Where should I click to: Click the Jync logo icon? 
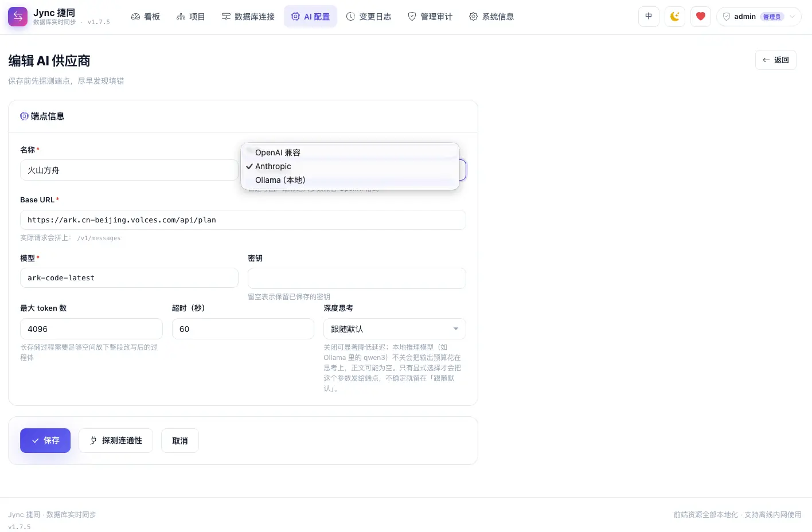pyautogui.click(x=18, y=17)
